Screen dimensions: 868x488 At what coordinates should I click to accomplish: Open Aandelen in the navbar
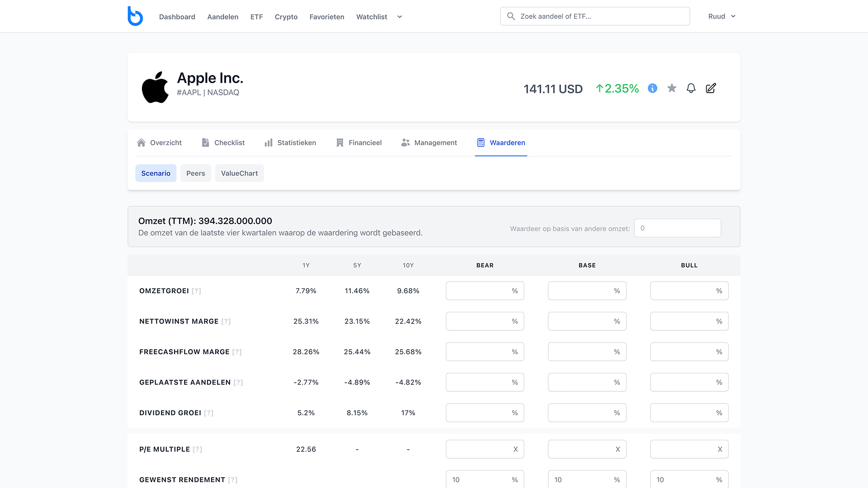(223, 17)
